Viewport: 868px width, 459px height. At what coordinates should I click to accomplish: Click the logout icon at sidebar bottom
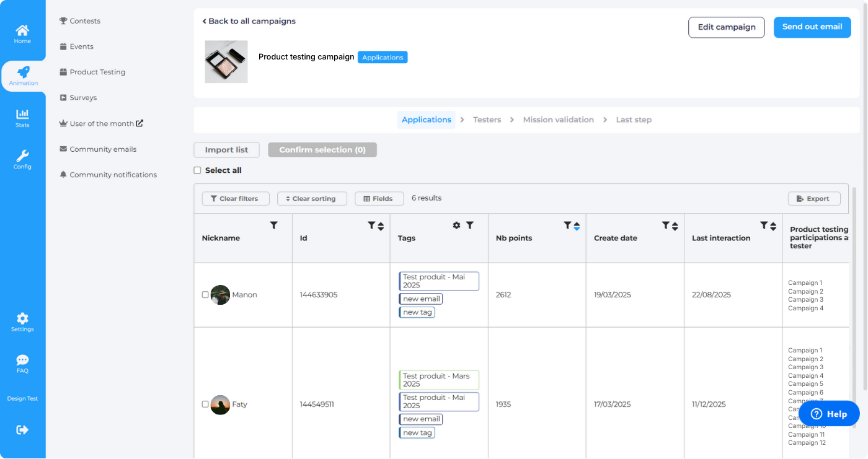pyautogui.click(x=22, y=430)
